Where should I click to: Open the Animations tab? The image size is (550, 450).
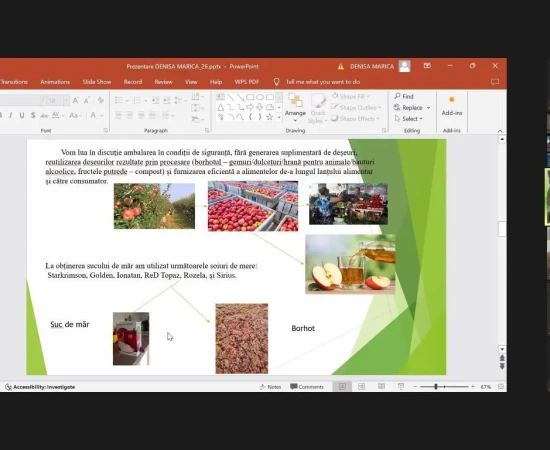click(x=55, y=82)
